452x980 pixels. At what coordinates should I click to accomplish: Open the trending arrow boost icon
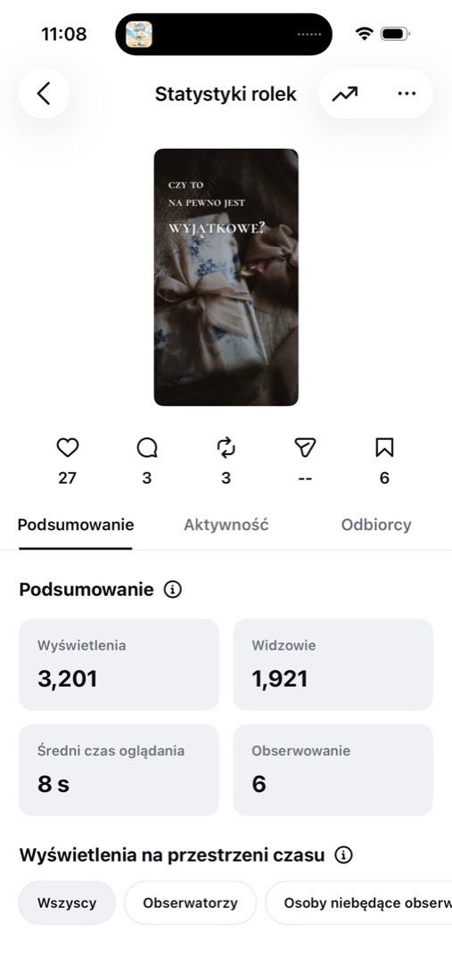tap(344, 94)
